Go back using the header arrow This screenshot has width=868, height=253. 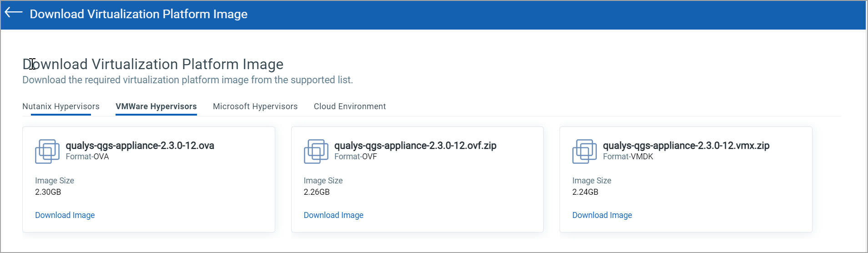(14, 13)
